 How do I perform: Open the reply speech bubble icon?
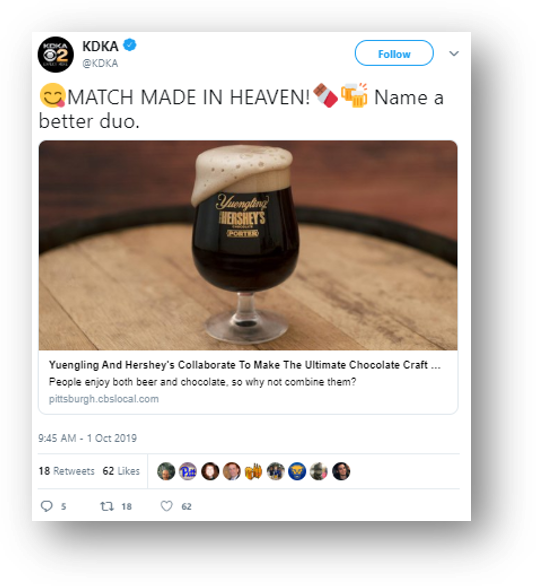point(47,506)
